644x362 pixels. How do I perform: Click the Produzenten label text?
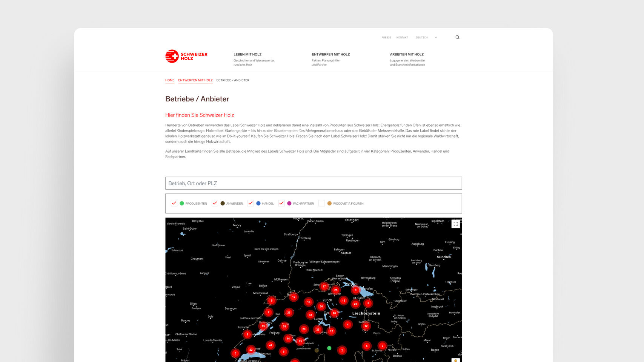click(196, 204)
